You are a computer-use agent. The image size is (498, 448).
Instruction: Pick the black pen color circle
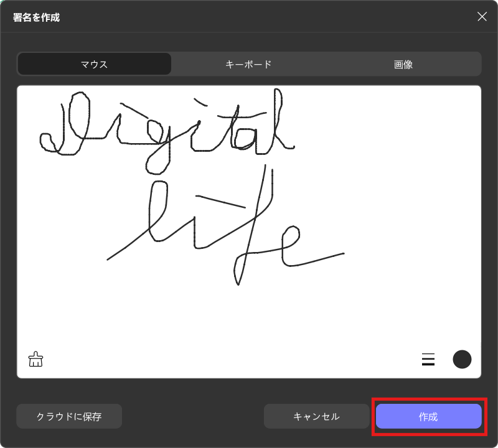[462, 359]
